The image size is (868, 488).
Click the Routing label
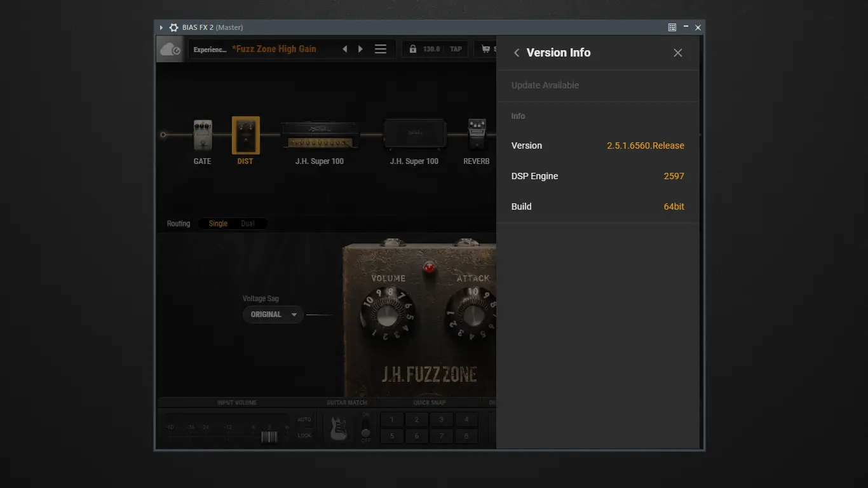point(179,224)
